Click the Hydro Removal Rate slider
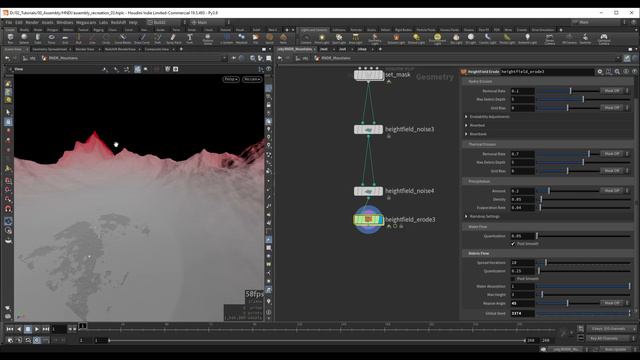Screen dimensions: 640x360 [567, 91]
